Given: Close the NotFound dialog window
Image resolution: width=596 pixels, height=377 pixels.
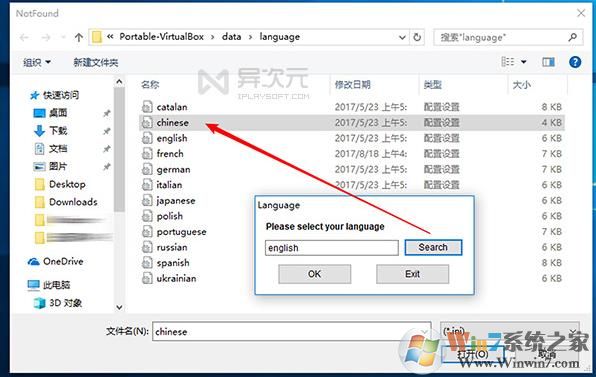Looking at the screenshot, I should [581, 13].
